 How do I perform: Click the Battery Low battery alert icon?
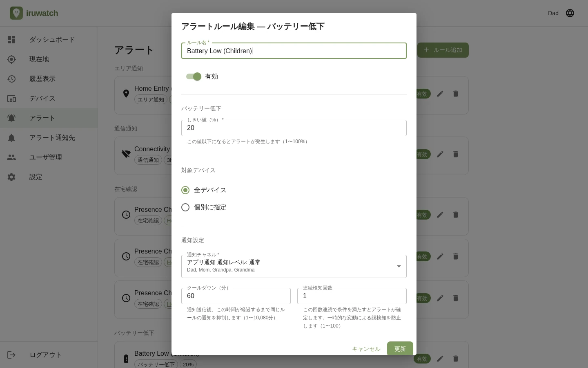click(126, 359)
